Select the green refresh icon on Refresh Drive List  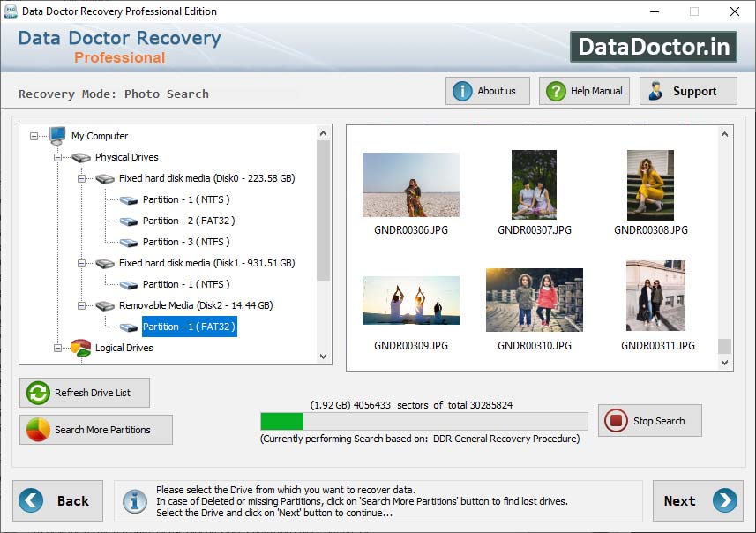[37, 392]
